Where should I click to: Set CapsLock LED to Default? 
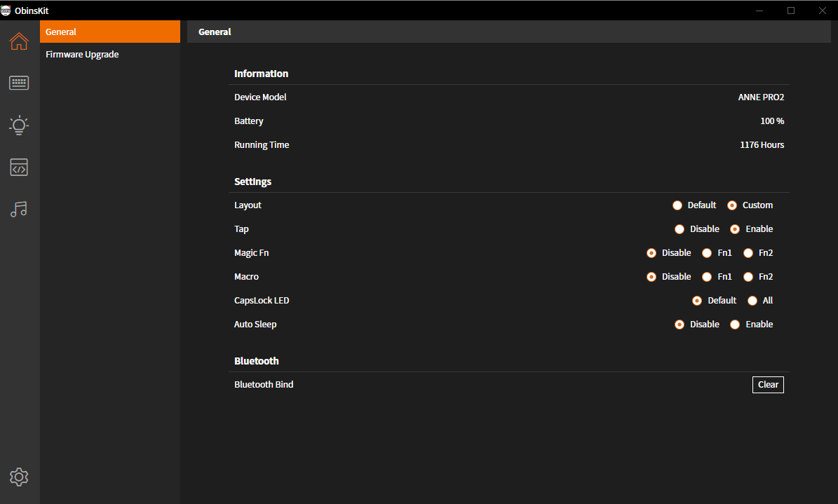(x=697, y=301)
